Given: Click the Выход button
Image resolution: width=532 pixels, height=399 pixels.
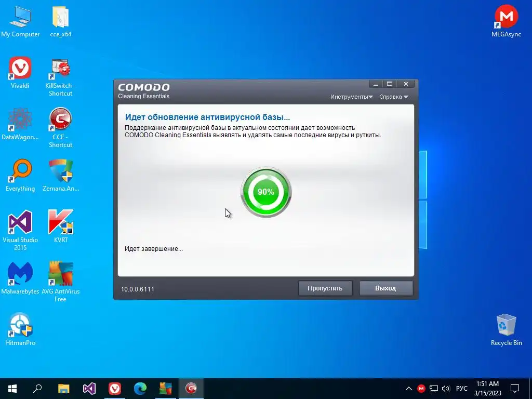Looking at the screenshot, I should click(x=386, y=288).
